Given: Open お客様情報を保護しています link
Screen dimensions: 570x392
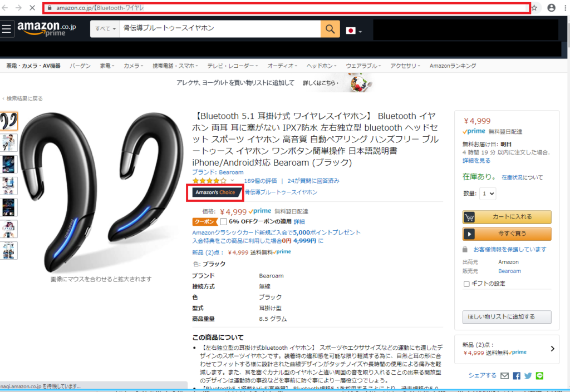Looking at the screenshot, I should point(510,249).
